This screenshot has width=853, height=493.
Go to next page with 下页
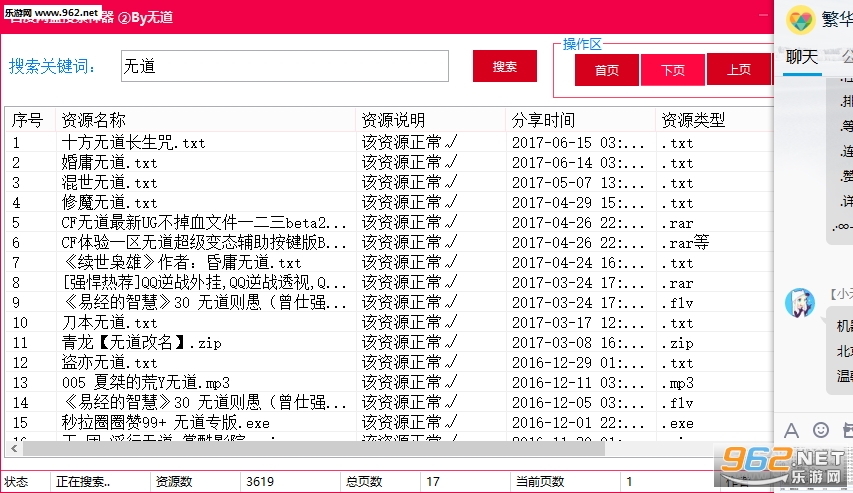click(673, 70)
